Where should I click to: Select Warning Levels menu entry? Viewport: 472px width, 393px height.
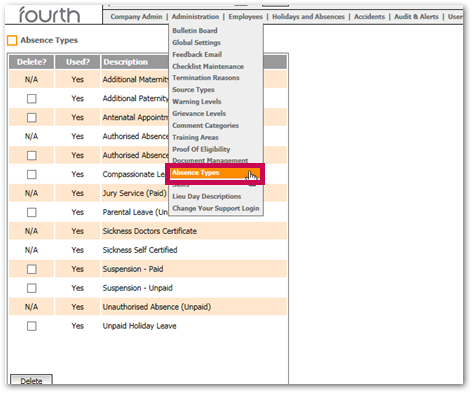pyautogui.click(x=197, y=102)
